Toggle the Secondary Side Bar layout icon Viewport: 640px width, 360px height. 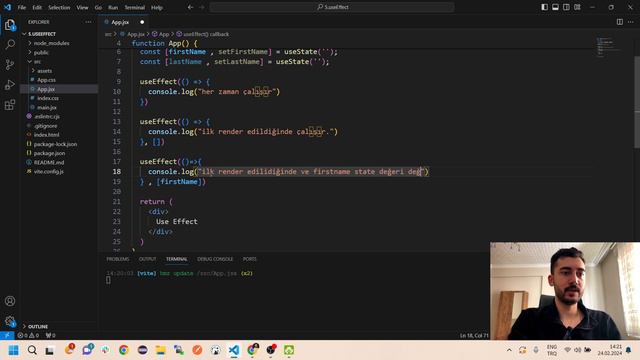click(x=566, y=7)
